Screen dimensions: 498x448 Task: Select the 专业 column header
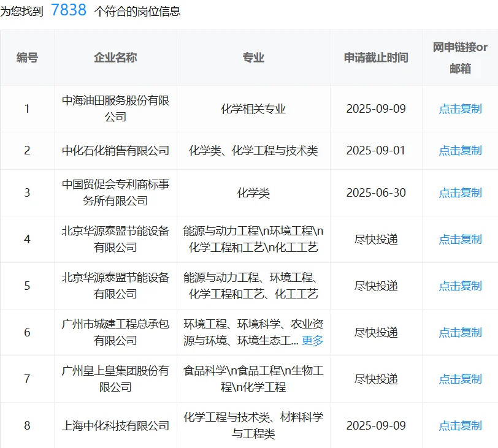(253, 58)
